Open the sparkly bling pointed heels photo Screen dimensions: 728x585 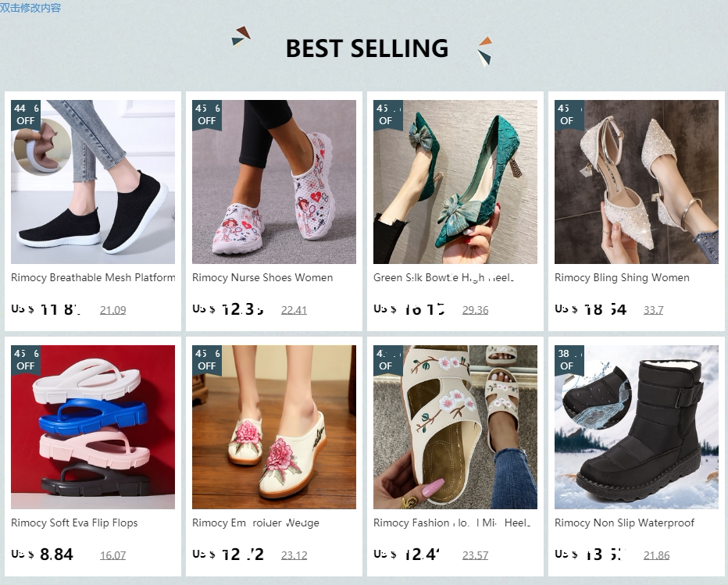click(637, 182)
